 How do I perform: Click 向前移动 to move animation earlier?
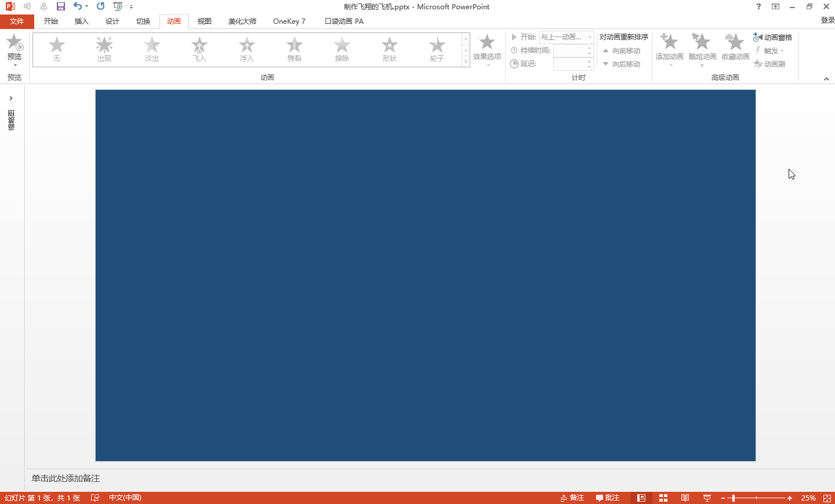tap(622, 51)
